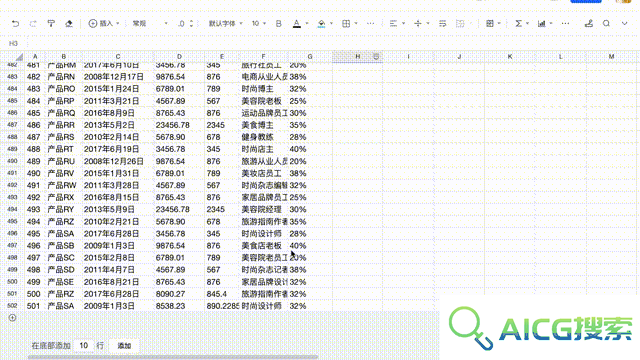
Task: Click cell containing 美食博主
Action: tap(263, 125)
